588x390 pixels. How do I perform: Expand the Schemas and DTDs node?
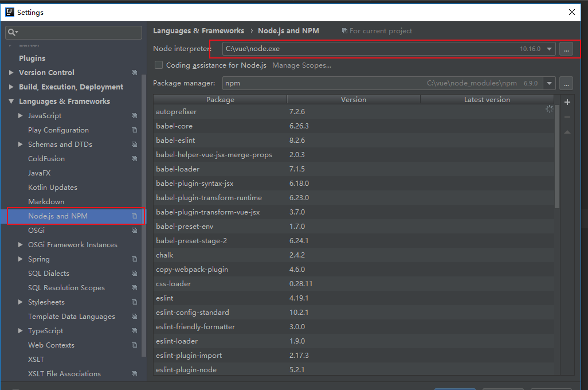(20, 144)
